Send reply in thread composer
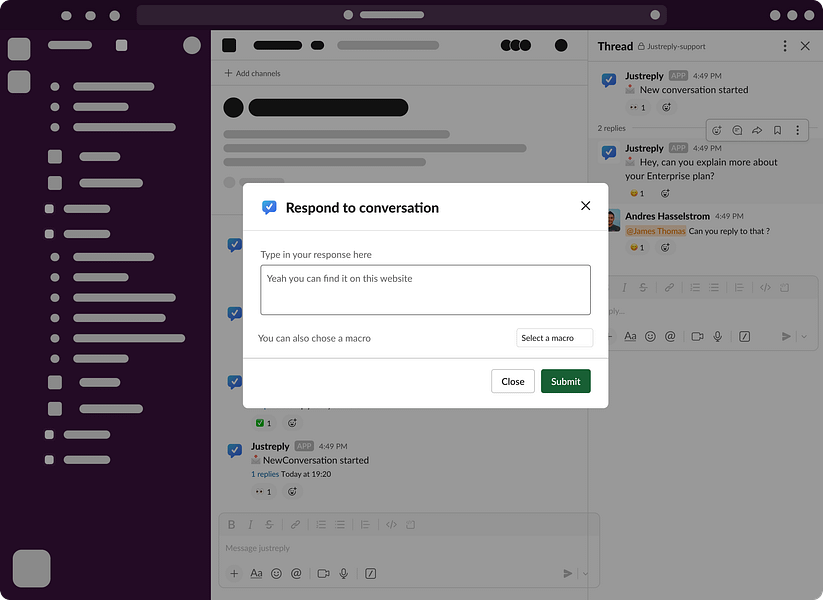 pyautogui.click(x=786, y=336)
